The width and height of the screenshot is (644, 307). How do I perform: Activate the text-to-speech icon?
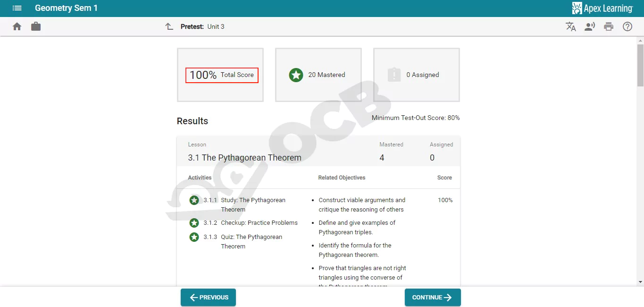[590, 26]
